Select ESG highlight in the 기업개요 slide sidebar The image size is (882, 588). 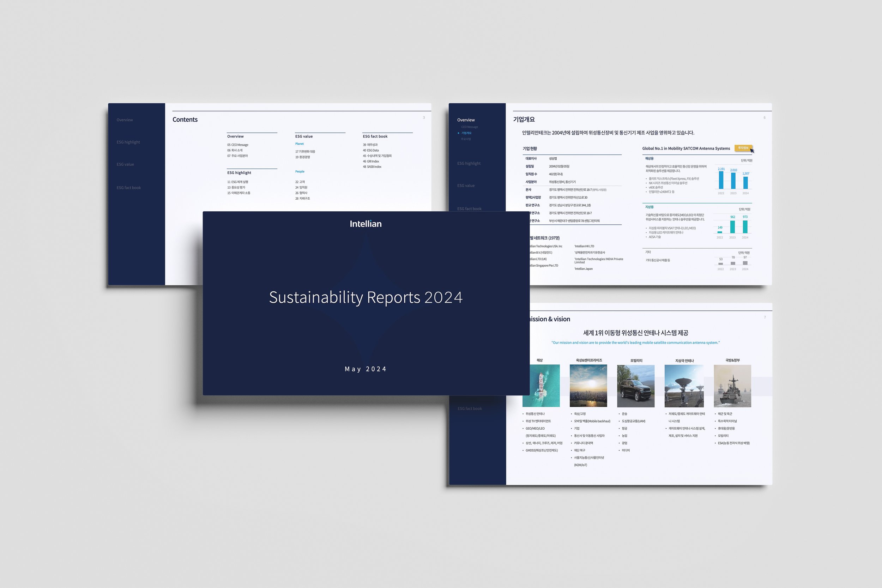click(x=469, y=164)
